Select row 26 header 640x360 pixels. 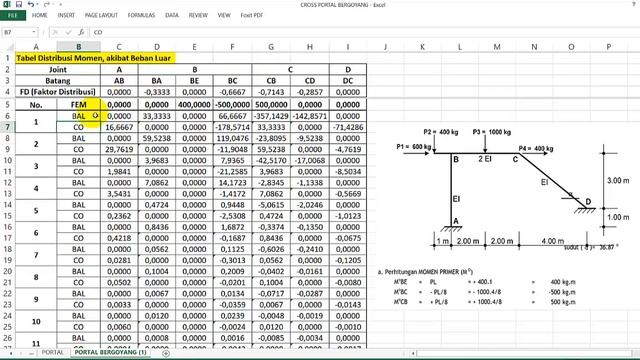[x=7, y=338]
